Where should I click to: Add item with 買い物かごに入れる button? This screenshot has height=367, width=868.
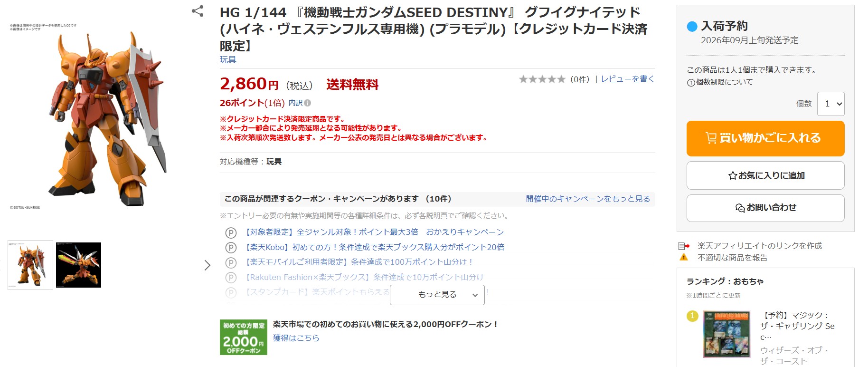click(765, 138)
